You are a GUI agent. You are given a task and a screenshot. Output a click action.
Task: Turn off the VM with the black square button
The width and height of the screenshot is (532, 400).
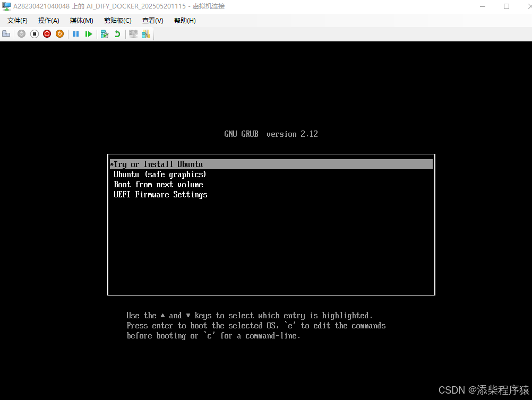[x=35, y=34]
